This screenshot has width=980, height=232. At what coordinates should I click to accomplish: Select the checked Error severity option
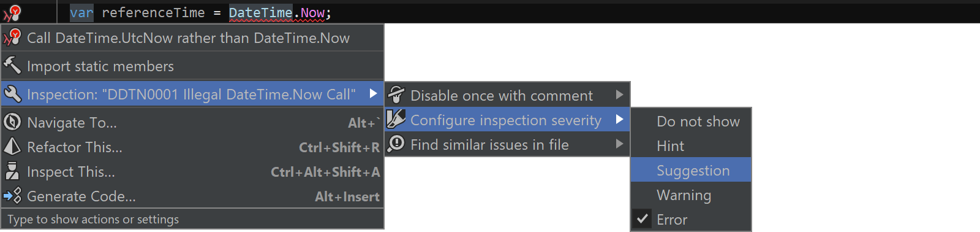click(691, 219)
